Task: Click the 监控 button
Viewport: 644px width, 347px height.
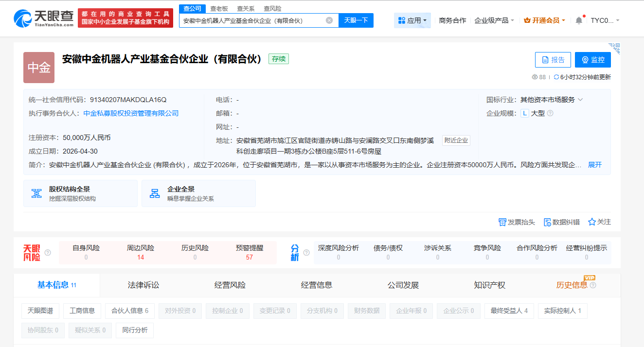Action: click(x=593, y=60)
